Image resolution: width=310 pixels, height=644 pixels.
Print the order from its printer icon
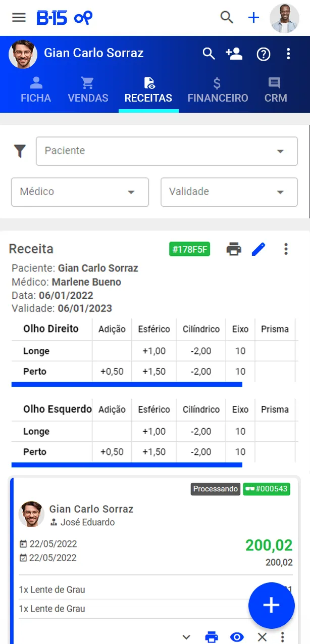tap(212, 636)
